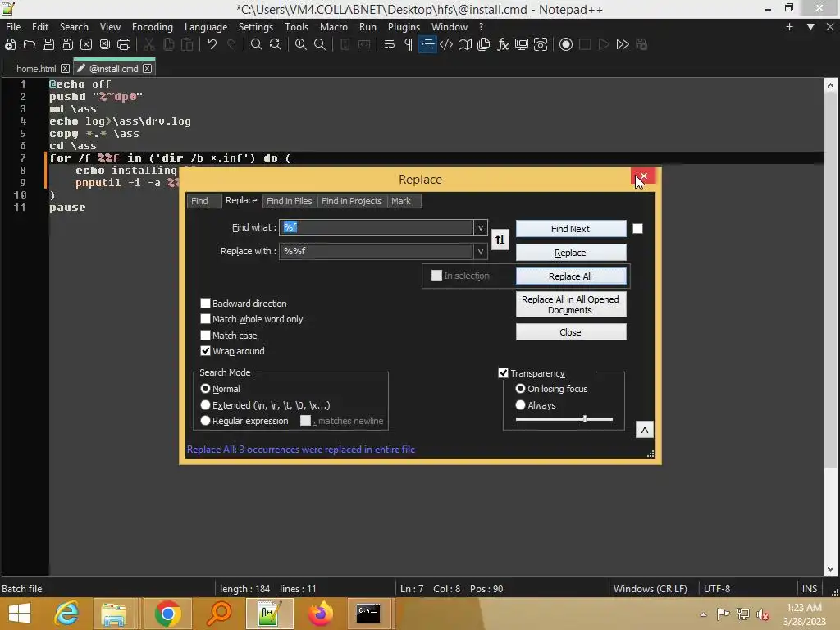The height and width of the screenshot is (630, 840).
Task: Click the Find Next button
Action: coord(571,229)
